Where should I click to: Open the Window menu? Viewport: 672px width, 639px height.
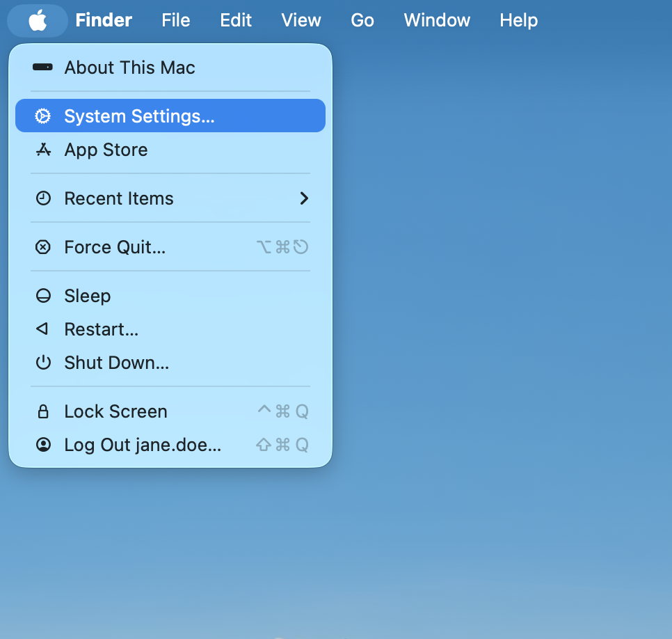[x=436, y=20]
